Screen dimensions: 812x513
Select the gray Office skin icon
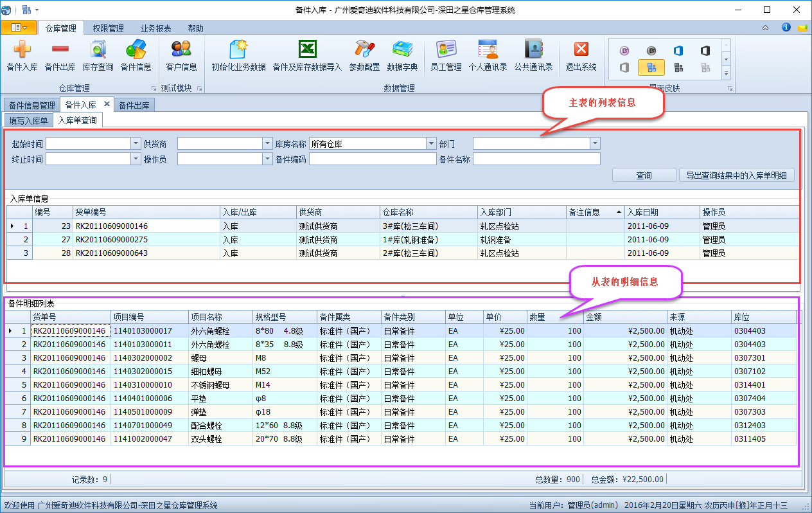point(624,67)
